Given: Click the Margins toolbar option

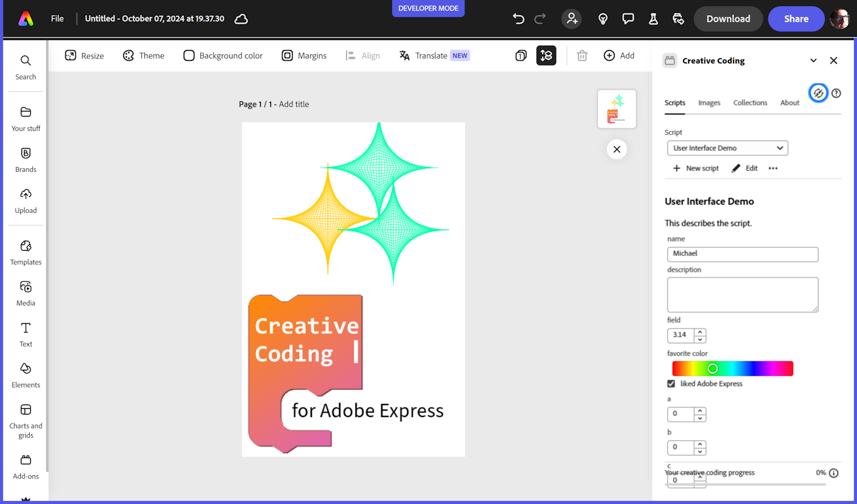Looking at the screenshot, I should tap(304, 55).
